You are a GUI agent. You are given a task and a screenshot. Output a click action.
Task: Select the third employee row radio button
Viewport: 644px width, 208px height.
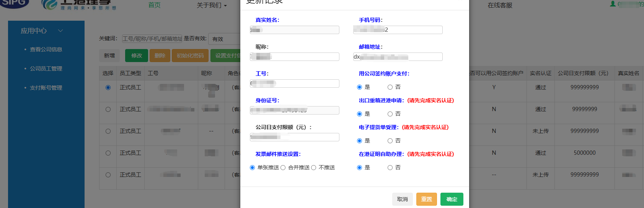(108, 131)
